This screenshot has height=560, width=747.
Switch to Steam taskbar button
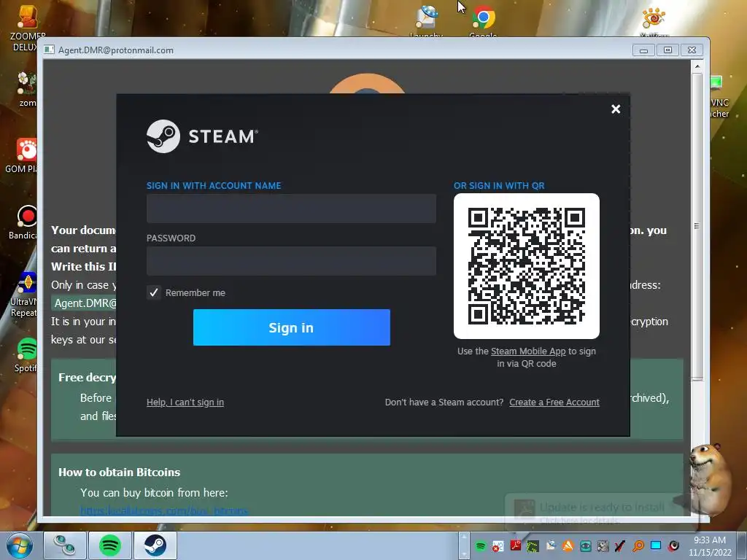pos(155,545)
